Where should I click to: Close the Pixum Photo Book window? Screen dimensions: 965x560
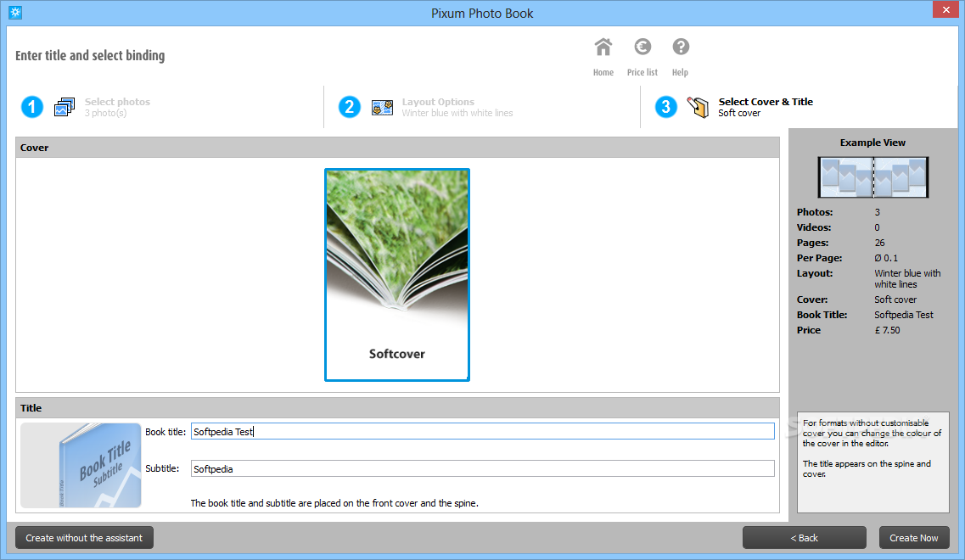click(x=946, y=10)
